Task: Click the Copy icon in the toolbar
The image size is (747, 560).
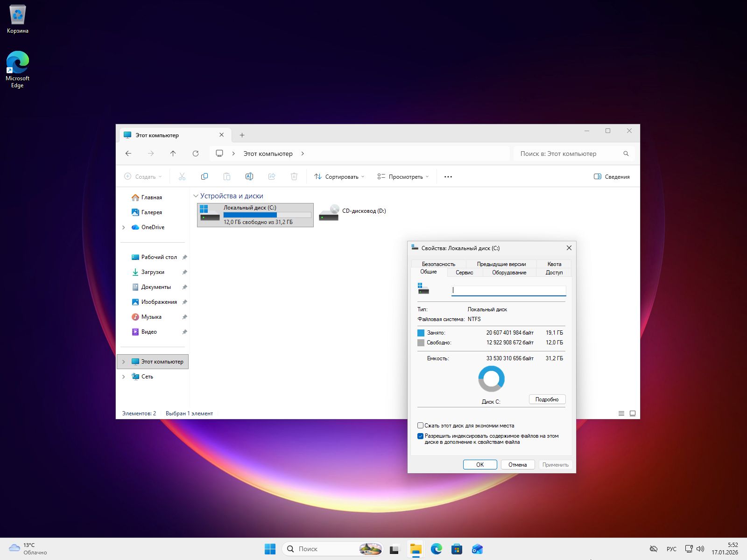Action: (x=204, y=176)
